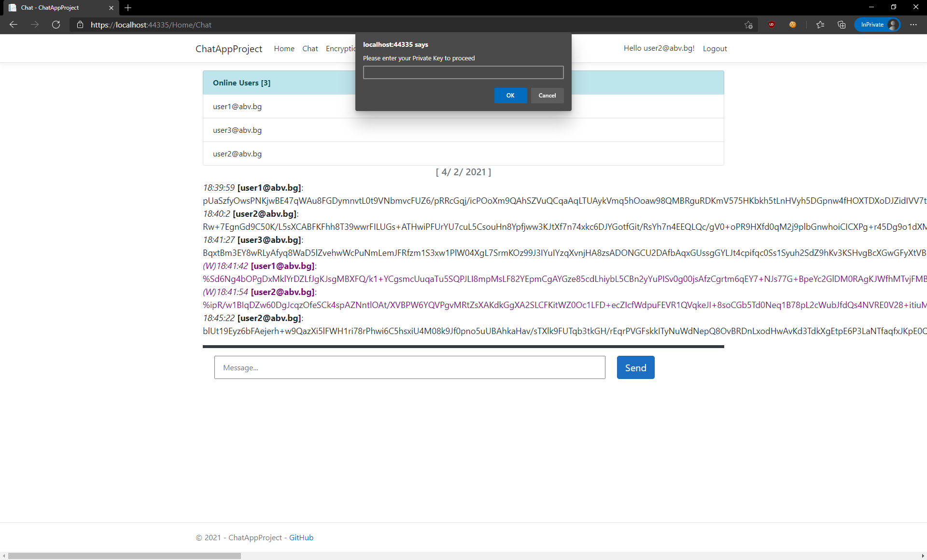The image size is (927, 560).
Task: Open the cookie extension icon
Action: pyautogui.click(x=793, y=25)
